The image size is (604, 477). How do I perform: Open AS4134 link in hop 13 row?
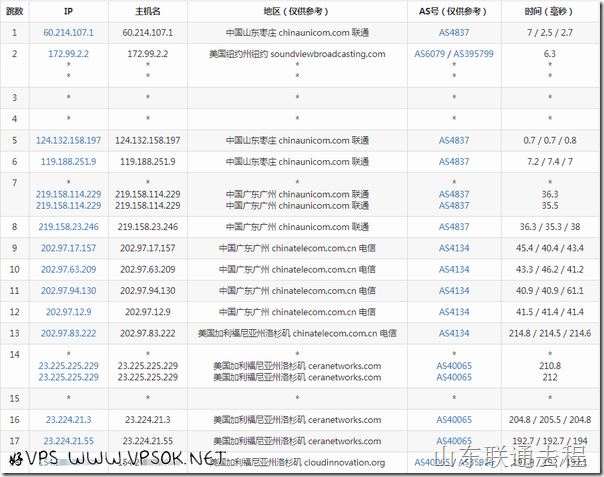click(x=453, y=334)
